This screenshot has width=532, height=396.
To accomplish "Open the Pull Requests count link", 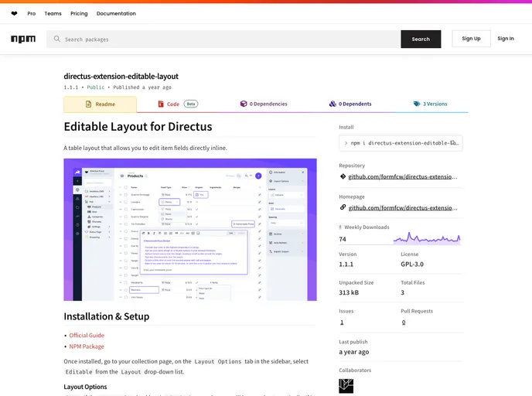I will [404, 323].
